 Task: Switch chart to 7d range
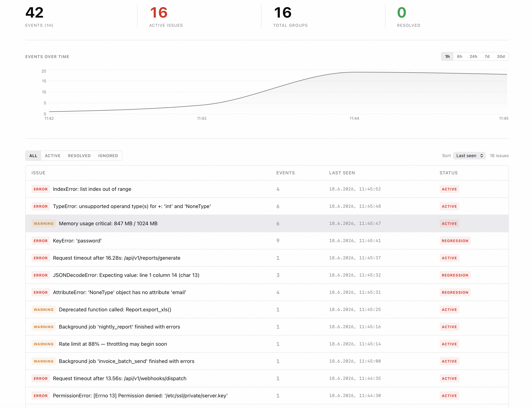[487, 56]
